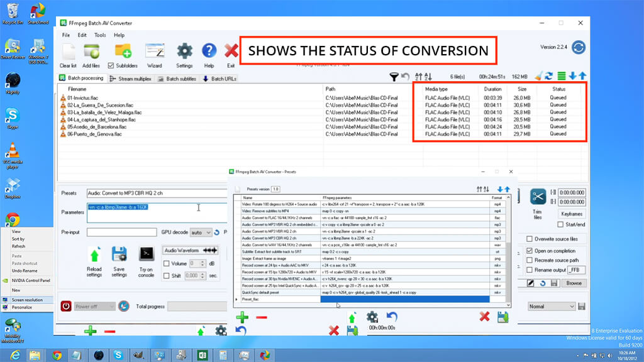
Task: Enable Recreate source path
Action: [530, 260]
